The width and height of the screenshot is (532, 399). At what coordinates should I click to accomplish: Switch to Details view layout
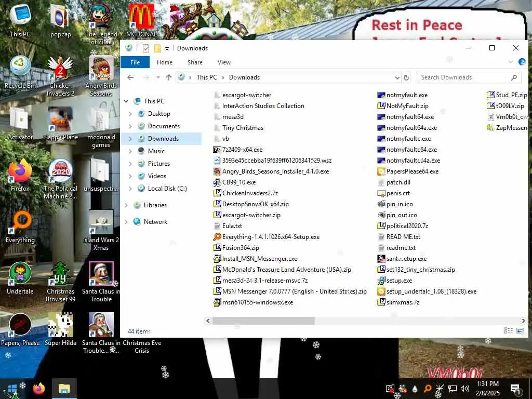click(x=508, y=331)
